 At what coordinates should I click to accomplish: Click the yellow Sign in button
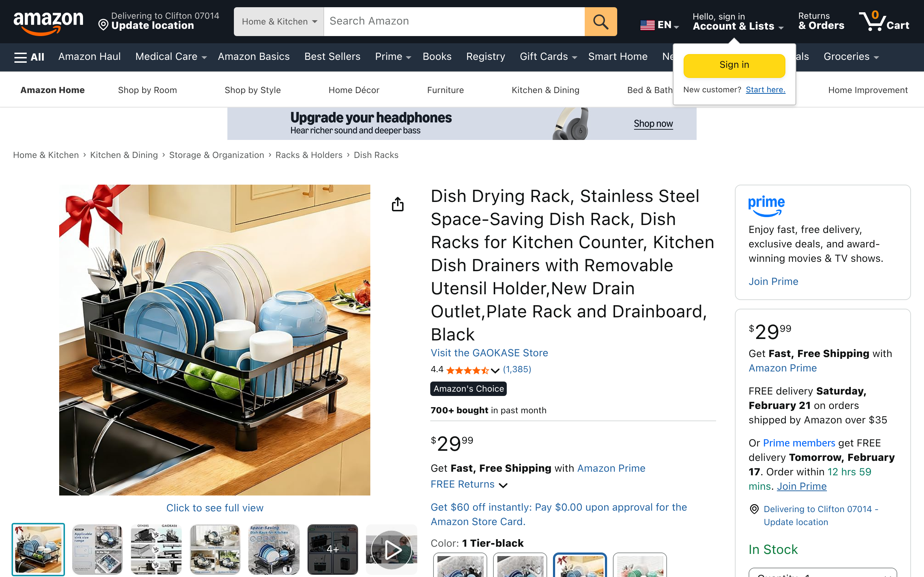tap(734, 65)
